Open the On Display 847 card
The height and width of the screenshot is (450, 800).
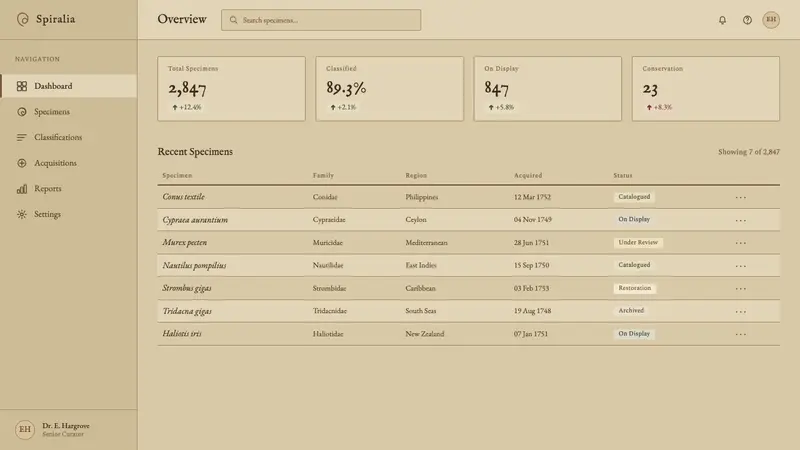tap(548, 89)
